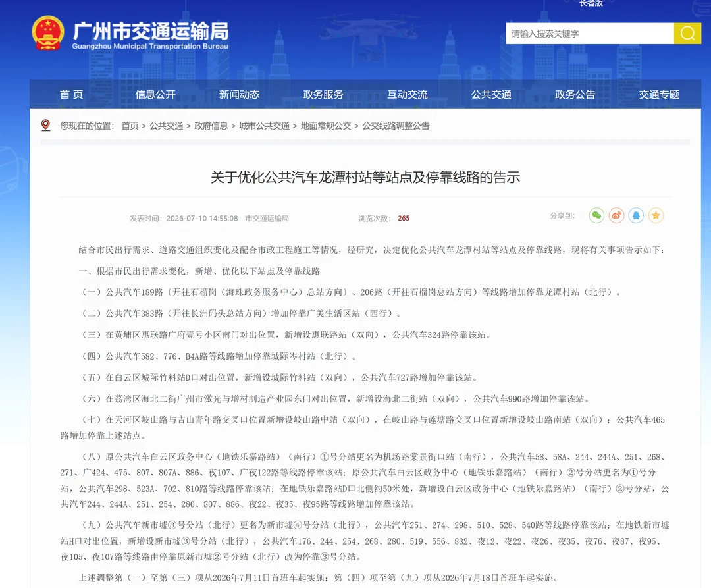711x588 pixels.
Task: Click paragraph (四) about 城际岑村站
Action: coord(218,356)
